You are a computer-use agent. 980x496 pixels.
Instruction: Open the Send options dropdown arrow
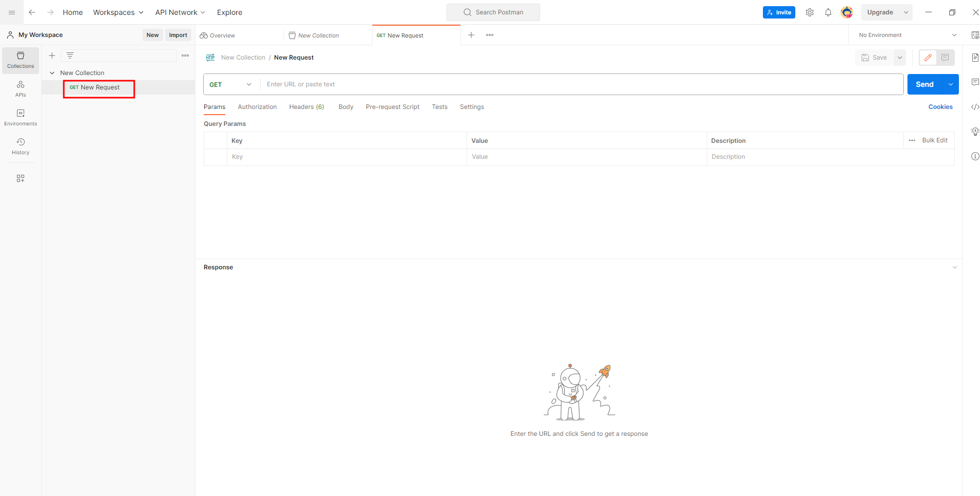[x=951, y=84]
